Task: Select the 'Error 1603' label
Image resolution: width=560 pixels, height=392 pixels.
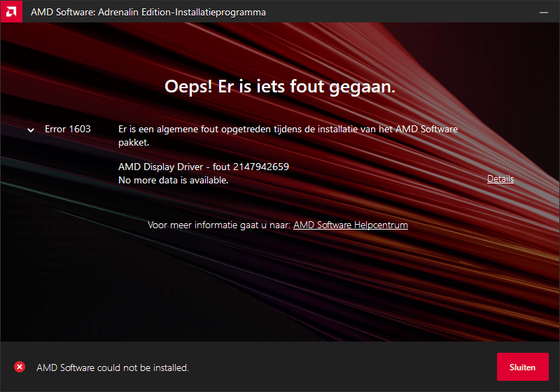Action: (68, 129)
